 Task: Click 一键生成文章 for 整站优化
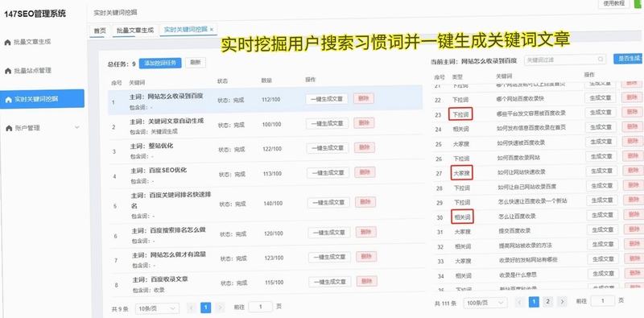328,148
